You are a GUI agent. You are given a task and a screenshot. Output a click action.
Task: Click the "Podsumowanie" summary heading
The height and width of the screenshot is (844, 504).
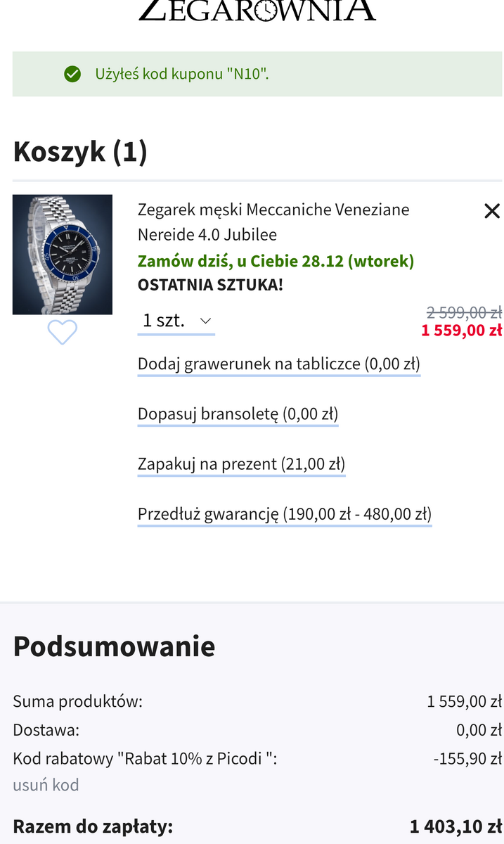(114, 646)
